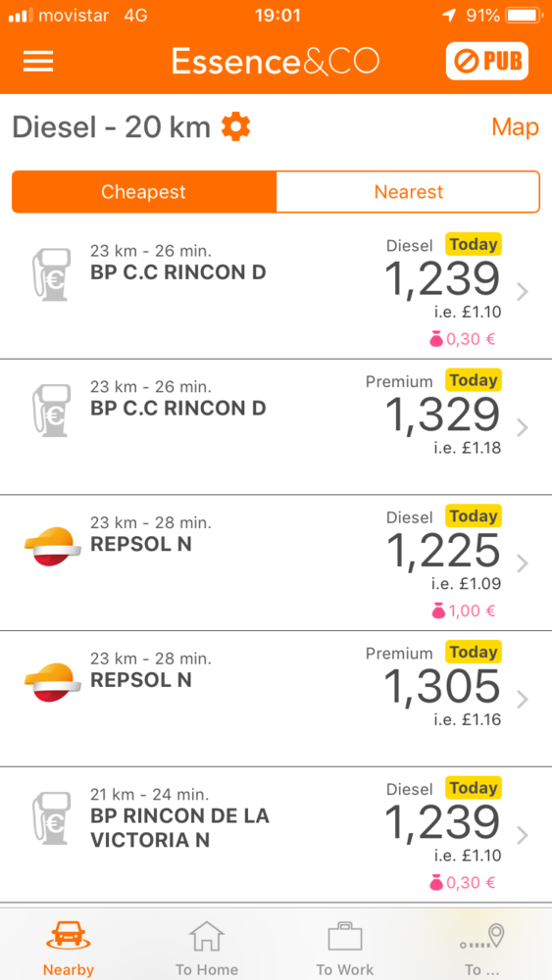The image size is (552, 980).
Task: Tap the To Work briefcase icon
Action: point(345,937)
